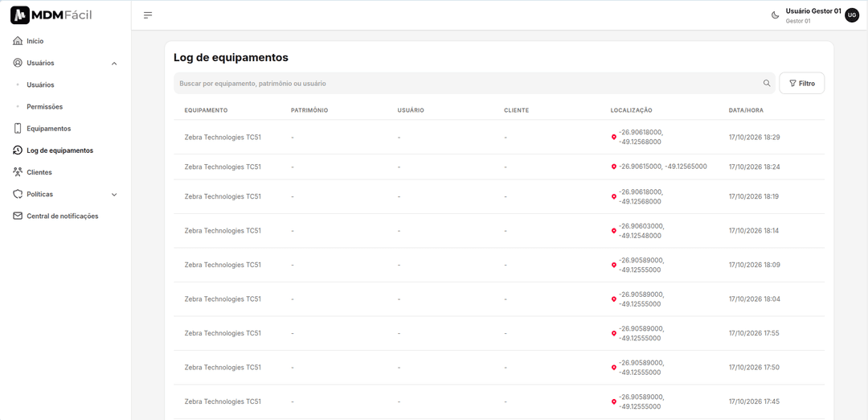868x420 pixels.
Task: Expand the Políticas menu chevron
Action: [x=114, y=195]
